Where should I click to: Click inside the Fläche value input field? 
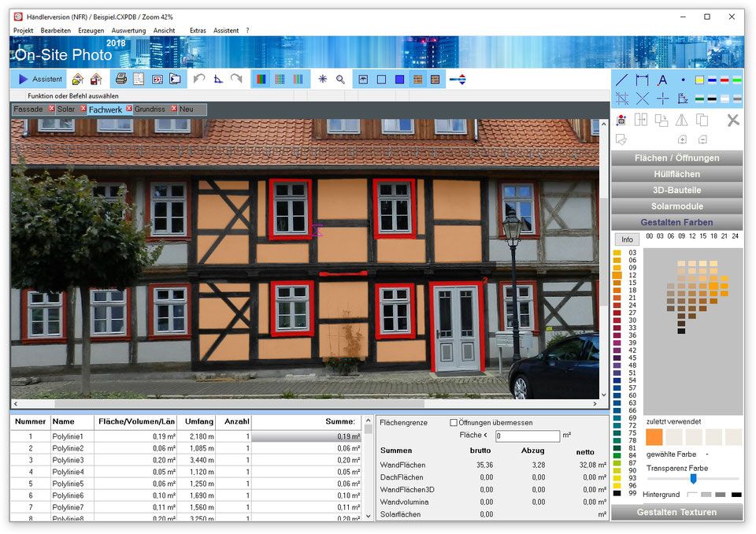coord(528,436)
